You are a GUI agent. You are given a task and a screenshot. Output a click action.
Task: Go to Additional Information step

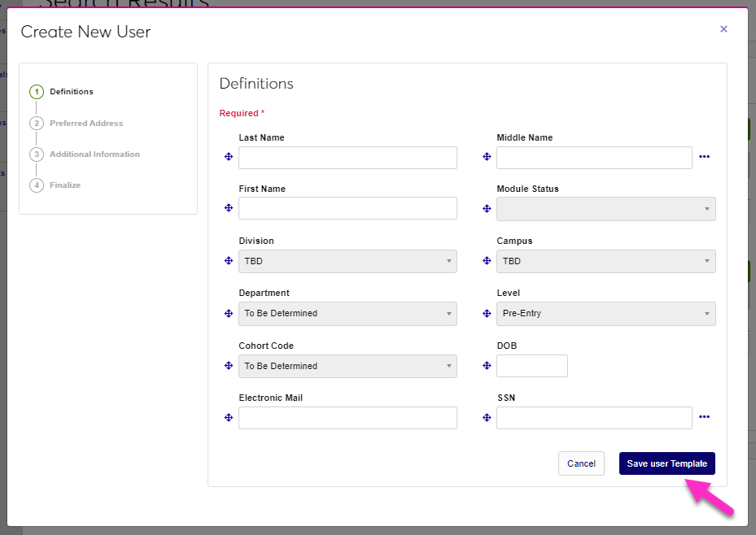pos(94,154)
